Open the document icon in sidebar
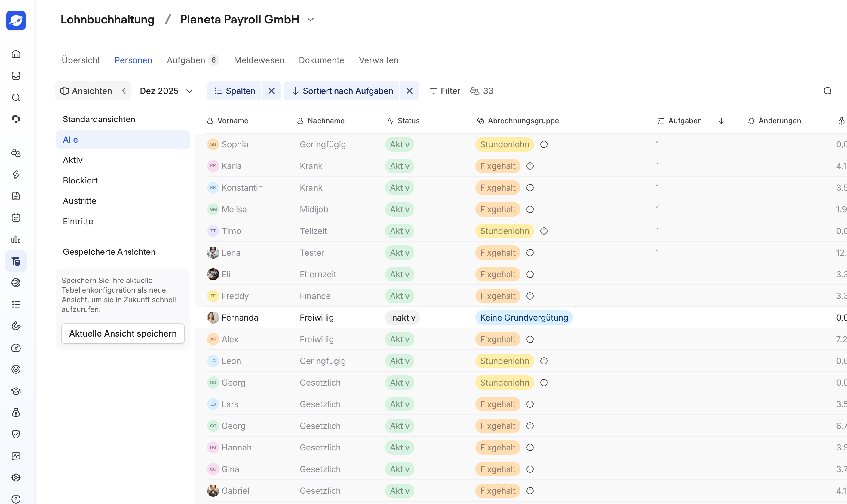The width and height of the screenshot is (847, 504). (x=16, y=196)
